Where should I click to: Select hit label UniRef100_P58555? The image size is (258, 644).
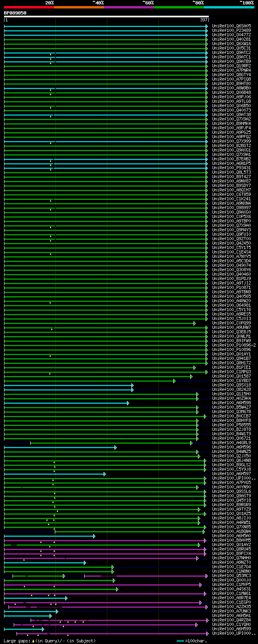pyautogui.click(x=231, y=425)
